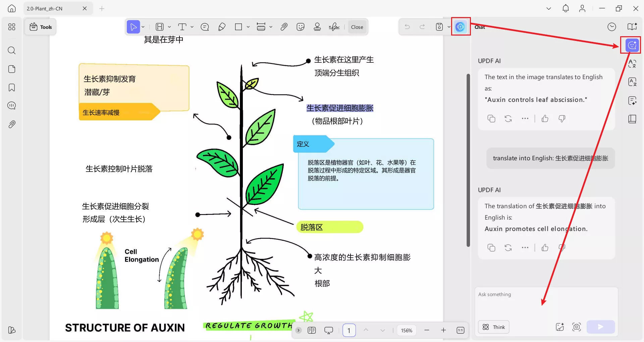The height and width of the screenshot is (342, 644).
Task: Open chat history clock icon
Action: (612, 27)
